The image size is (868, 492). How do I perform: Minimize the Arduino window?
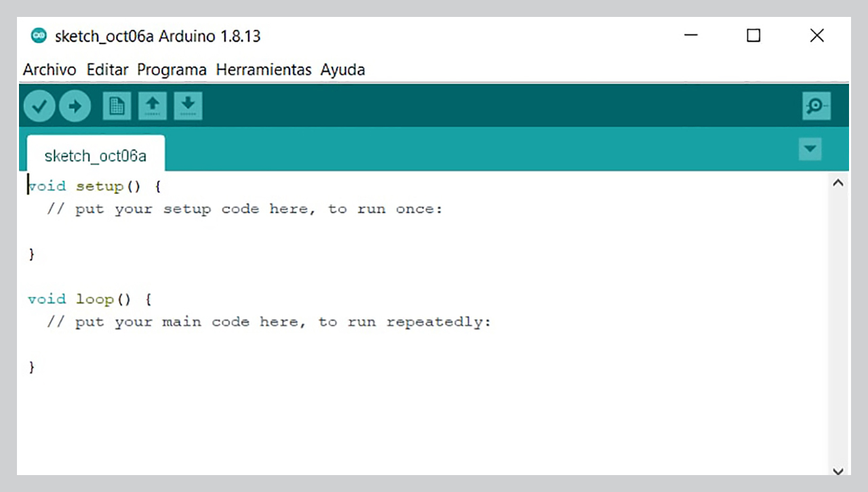tap(691, 35)
